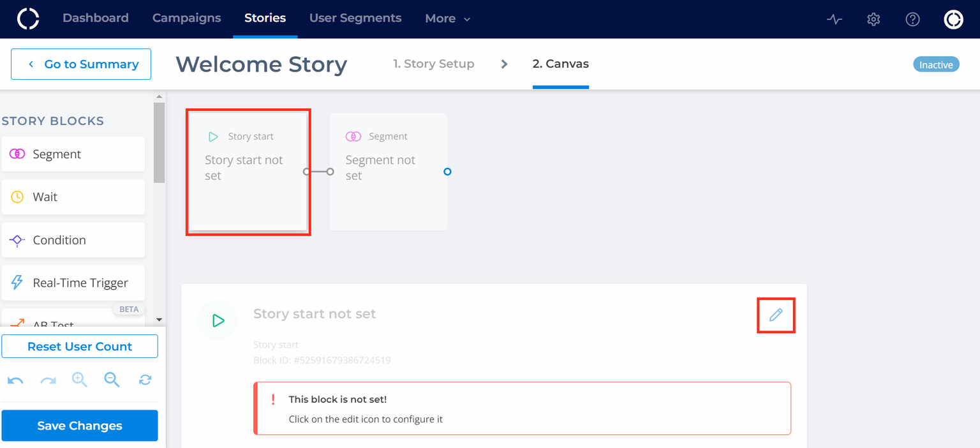Click the story blocks scrollbar thumb
Screen dimensions: 980x448
[x=159, y=143]
